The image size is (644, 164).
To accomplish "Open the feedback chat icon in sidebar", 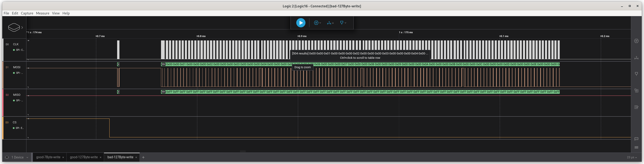I will coord(636,139).
